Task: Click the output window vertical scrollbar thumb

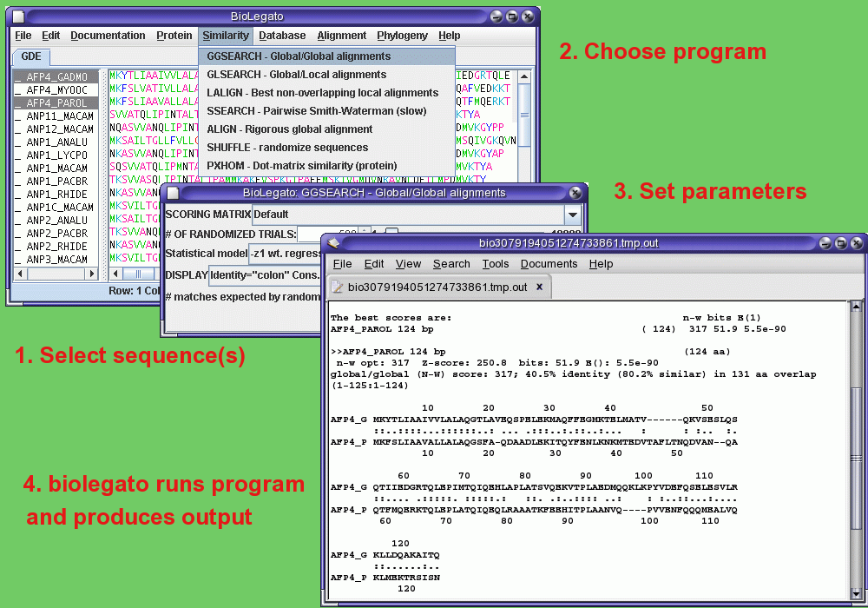Action: (x=855, y=459)
